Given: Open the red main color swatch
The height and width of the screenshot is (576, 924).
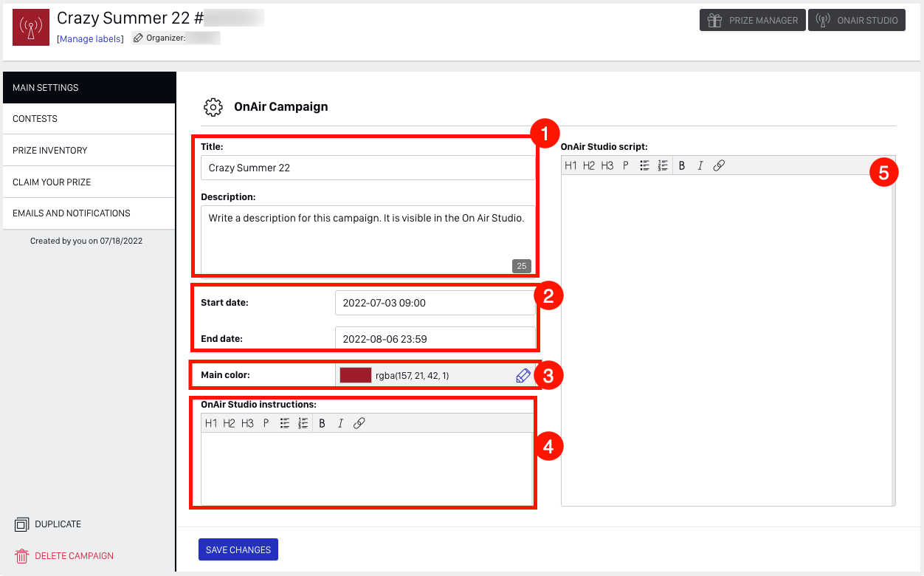Looking at the screenshot, I should 355,376.
